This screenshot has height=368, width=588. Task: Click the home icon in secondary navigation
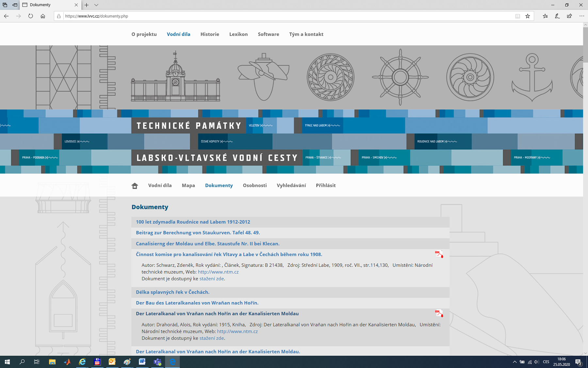pos(135,186)
